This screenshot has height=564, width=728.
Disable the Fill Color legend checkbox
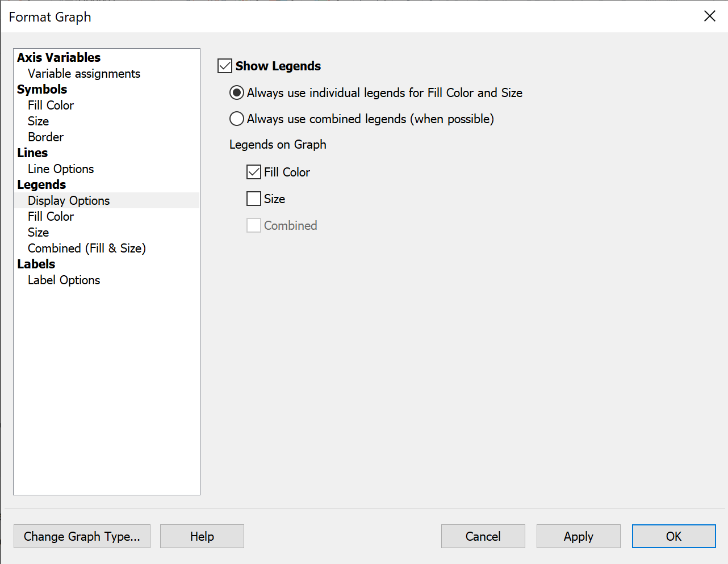253,172
